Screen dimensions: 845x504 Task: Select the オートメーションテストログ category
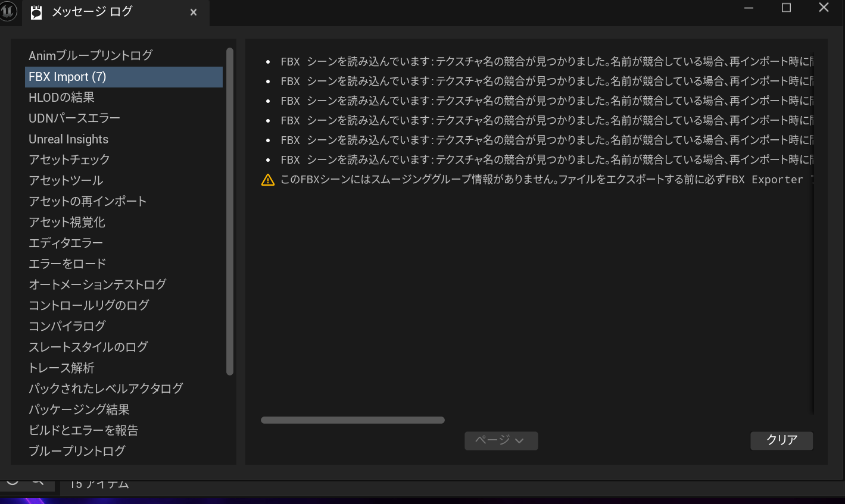point(124,285)
